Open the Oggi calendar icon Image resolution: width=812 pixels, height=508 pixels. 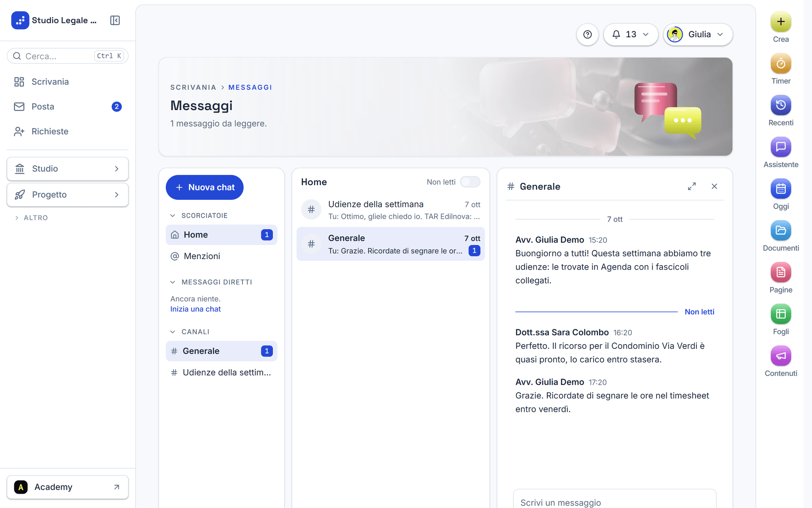pyautogui.click(x=781, y=189)
